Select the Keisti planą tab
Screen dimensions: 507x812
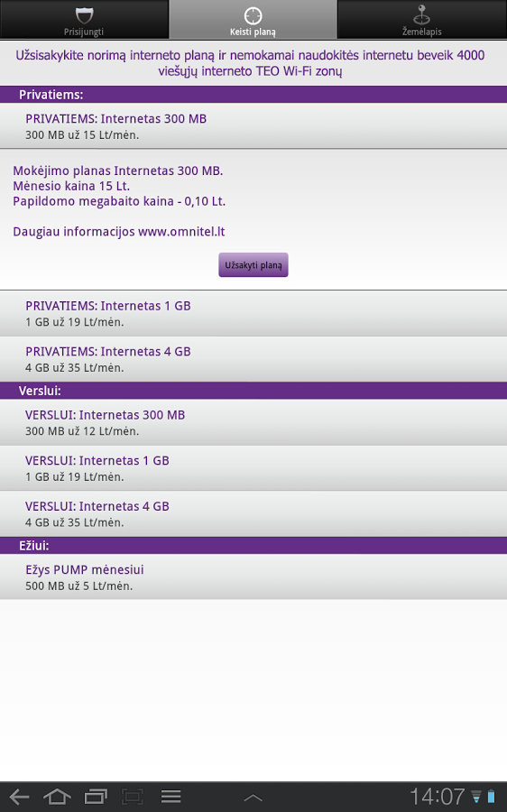coord(253,20)
